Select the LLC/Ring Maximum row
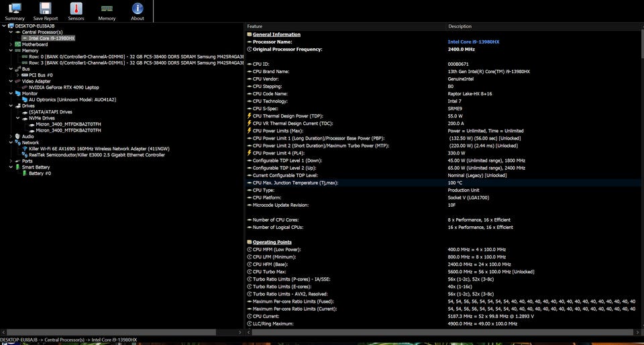This screenshot has height=345, width=644. (x=443, y=324)
